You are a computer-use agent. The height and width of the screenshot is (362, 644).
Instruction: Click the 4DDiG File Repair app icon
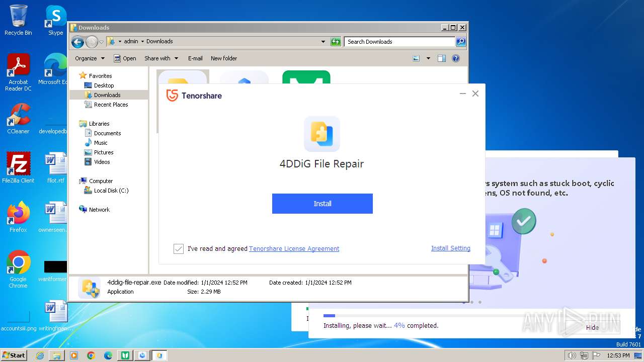(322, 134)
